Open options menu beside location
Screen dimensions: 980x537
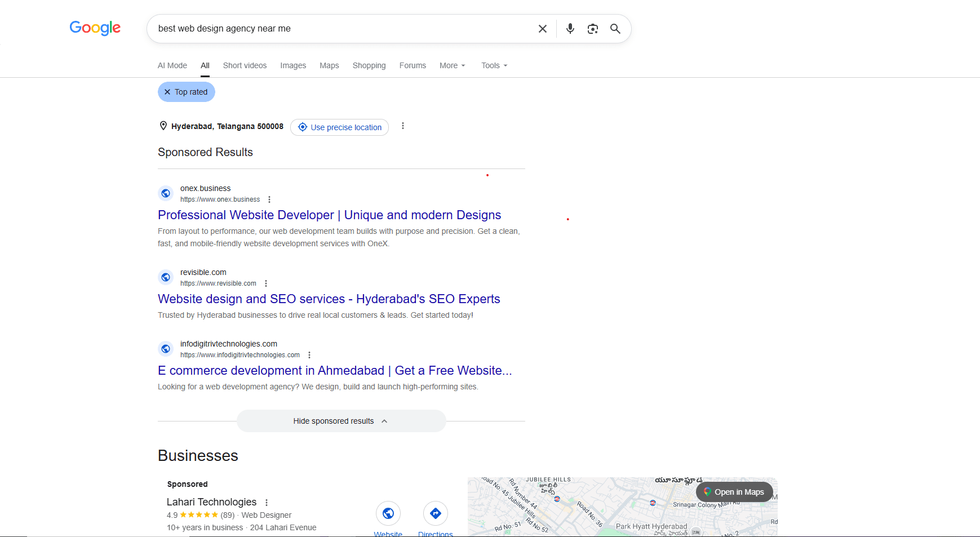[403, 126]
